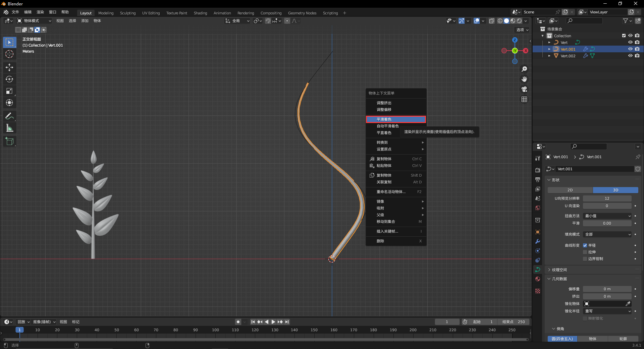Enable the 拉伸 checkbox
Screen dimensions: 644x349
click(x=585, y=252)
